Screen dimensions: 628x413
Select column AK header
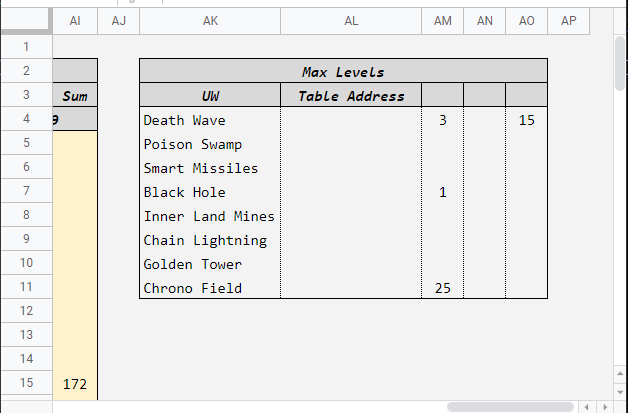(x=210, y=21)
